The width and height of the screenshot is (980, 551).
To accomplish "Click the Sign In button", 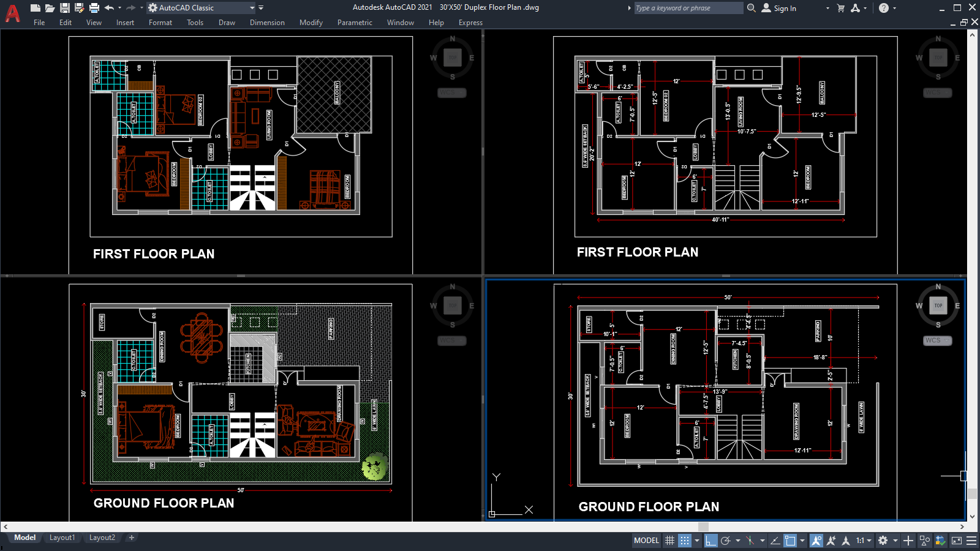I will [783, 8].
